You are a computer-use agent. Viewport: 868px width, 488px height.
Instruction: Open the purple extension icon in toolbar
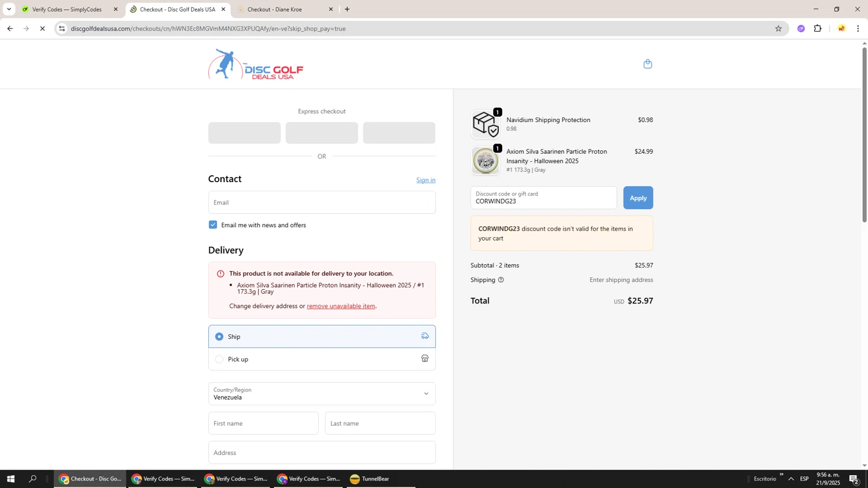pyautogui.click(x=801, y=28)
